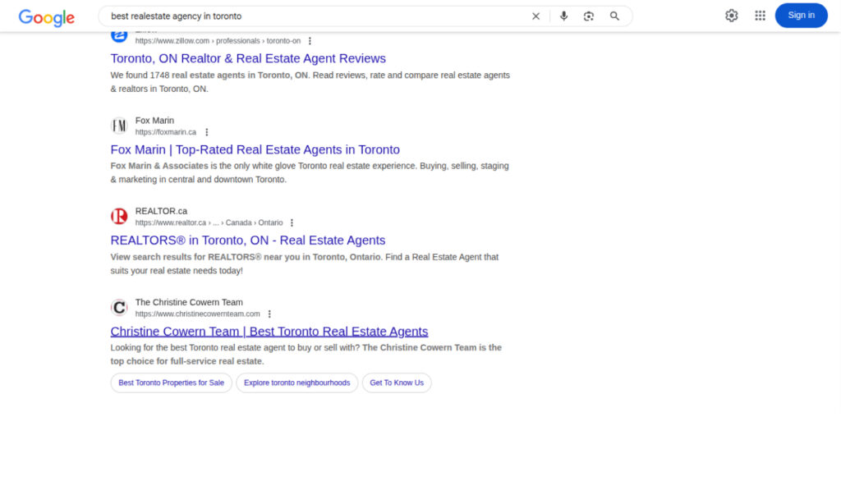
Task: Open Christine Cowern Team Best Toronto link
Action: click(269, 332)
